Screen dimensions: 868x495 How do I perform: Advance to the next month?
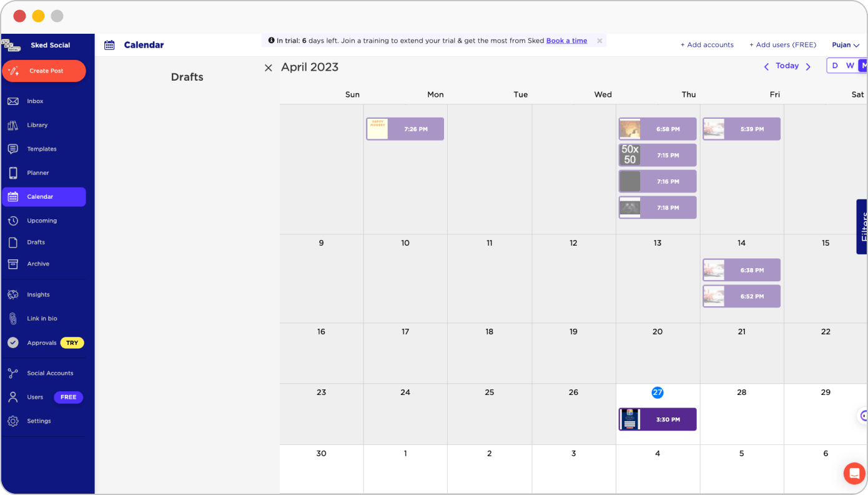[x=808, y=66]
